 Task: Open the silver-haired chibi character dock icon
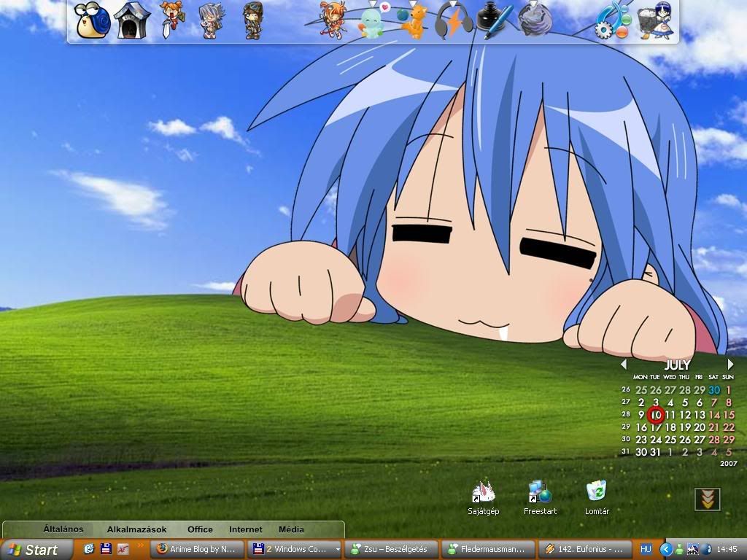[212, 20]
